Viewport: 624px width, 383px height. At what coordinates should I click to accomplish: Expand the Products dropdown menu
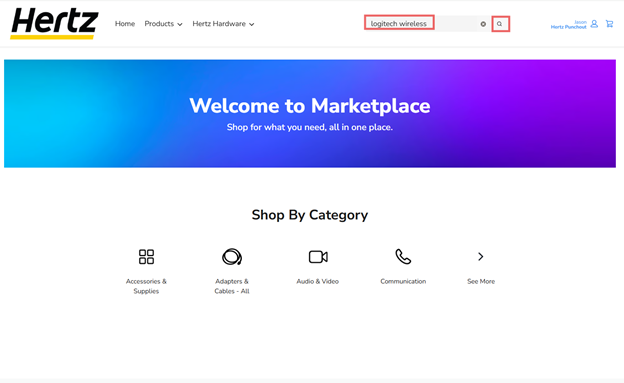[x=163, y=24]
